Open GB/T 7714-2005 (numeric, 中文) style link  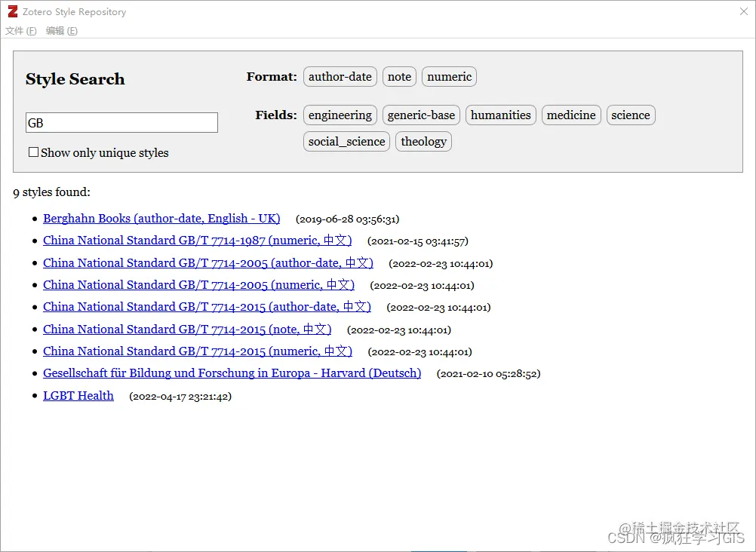pos(198,285)
